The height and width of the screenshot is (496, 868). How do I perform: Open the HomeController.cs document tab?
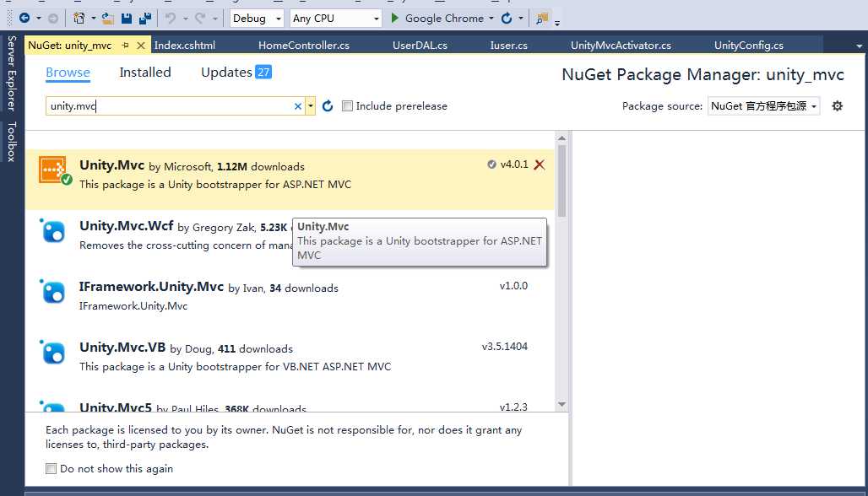(x=304, y=46)
